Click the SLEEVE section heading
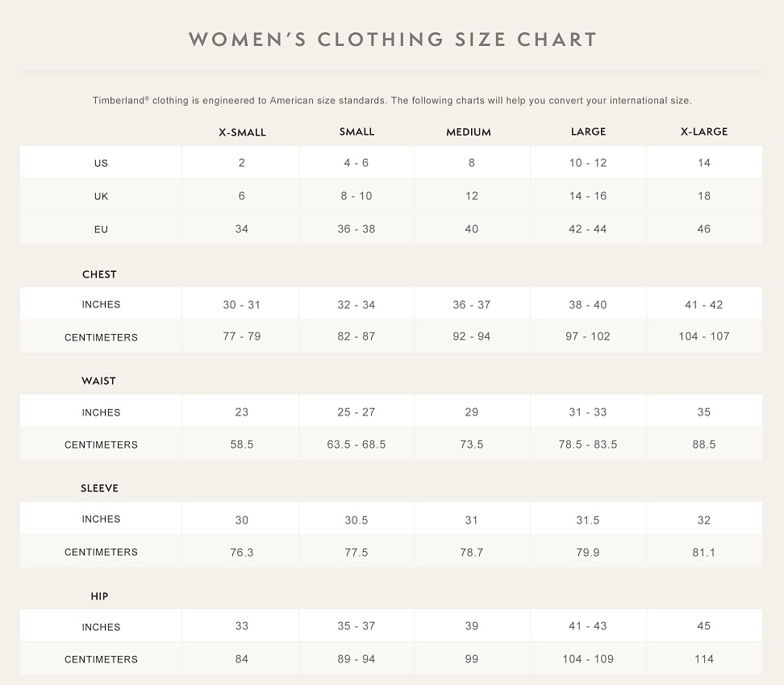This screenshot has width=784, height=685. point(99,488)
